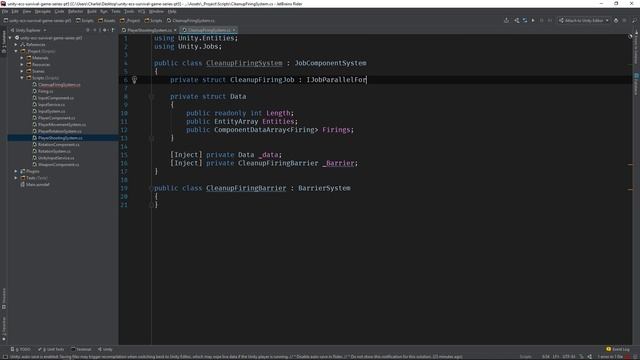Screen dimensions: 640x360
Task: Click the Unity refresh icon in toolbar
Action: [x=525, y=20]
